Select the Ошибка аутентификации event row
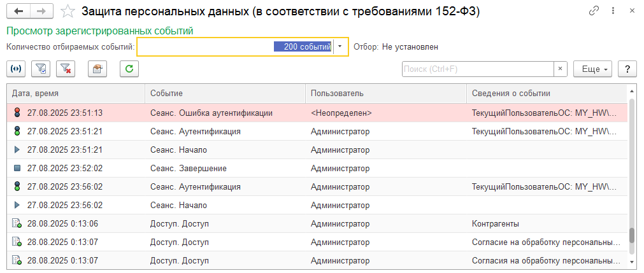The height and width of the screenshot is (273, 644). point(210,113)
